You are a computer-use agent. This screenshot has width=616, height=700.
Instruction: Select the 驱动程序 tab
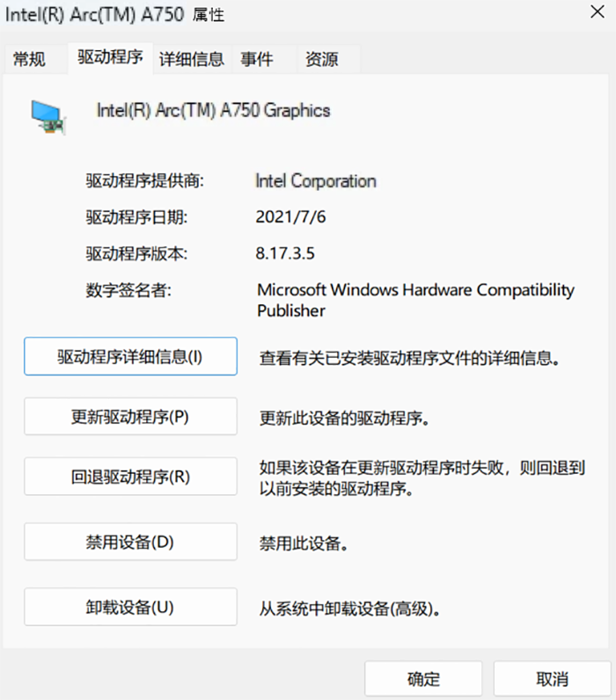pos(110,58)
